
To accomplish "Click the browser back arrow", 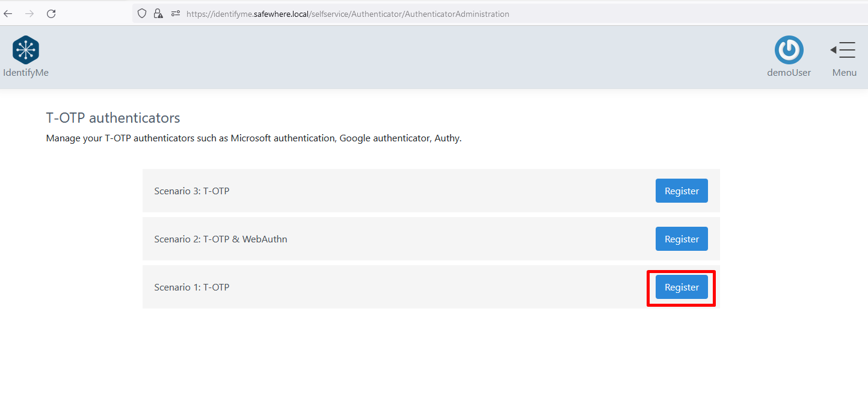I will click(8, 14).
